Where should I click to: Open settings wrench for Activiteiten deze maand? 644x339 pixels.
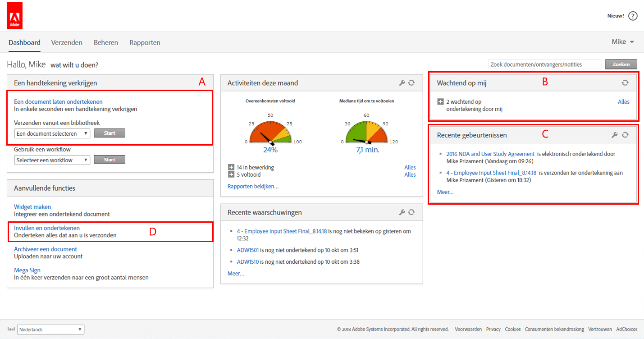402,83
